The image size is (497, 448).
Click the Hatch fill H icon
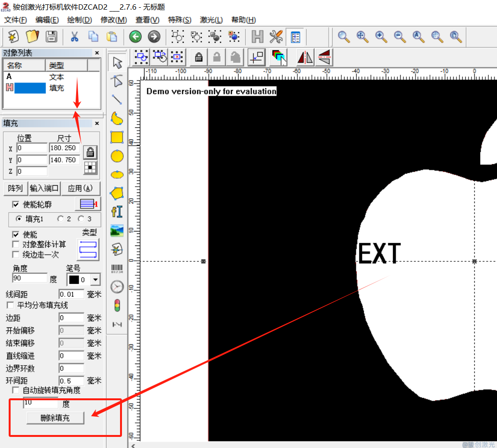[x=257, y=37]
